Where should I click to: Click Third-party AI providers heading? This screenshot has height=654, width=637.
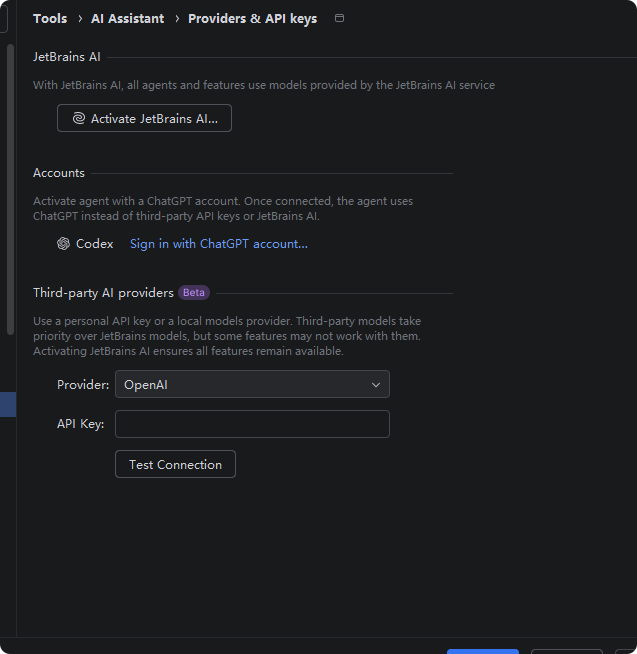(x=103, y=293)
